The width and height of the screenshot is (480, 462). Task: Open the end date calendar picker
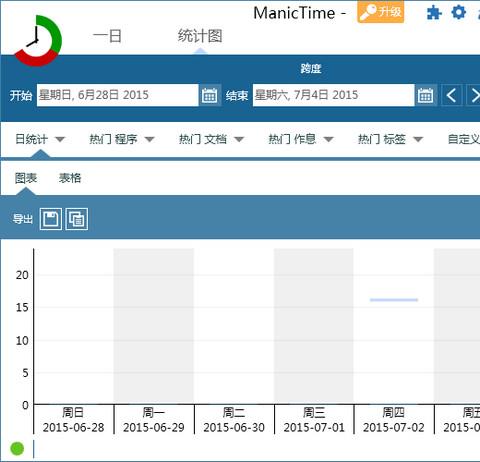(x=426, y=96)
